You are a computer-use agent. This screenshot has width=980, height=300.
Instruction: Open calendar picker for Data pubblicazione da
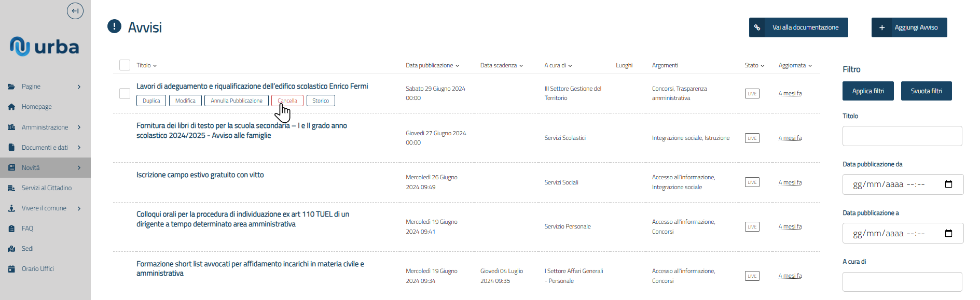tap(948, 184)
